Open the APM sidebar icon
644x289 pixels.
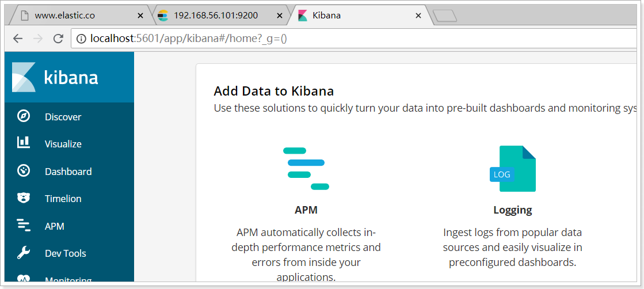tap(24, 225)
